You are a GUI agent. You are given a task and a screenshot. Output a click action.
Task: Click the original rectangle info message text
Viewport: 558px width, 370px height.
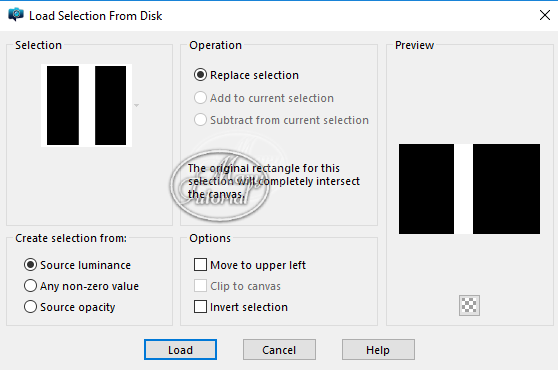pos(274,181)
